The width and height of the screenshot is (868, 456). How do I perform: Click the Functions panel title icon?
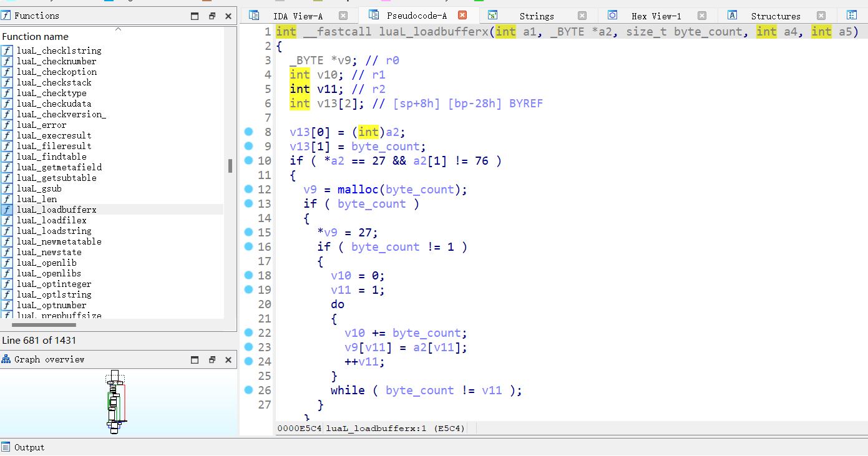[6, 16]
